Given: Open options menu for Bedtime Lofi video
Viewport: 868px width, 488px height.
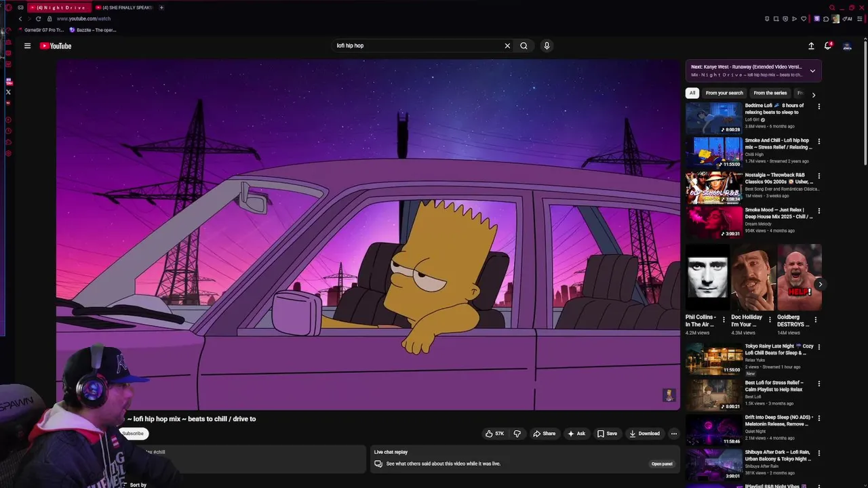Looking at the screenshot, I should pos(818,106).
